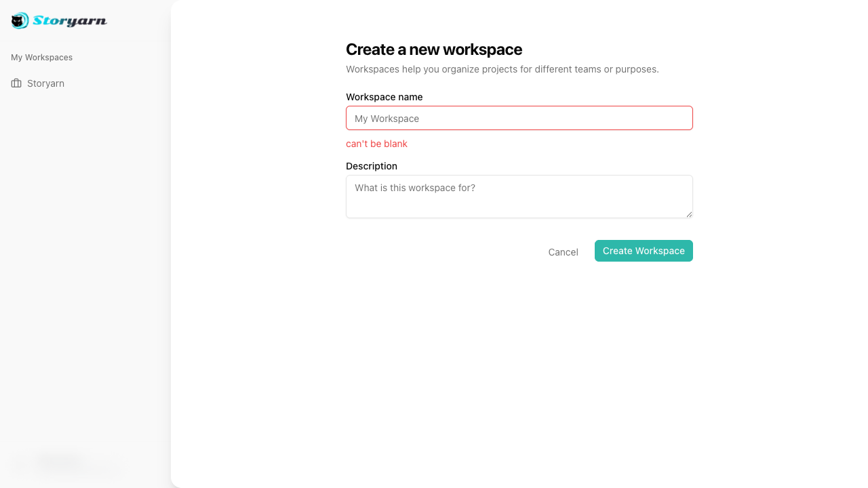Click the "My Workspaces" sidebar heading

pyautogui.click(x=41, y=58)
